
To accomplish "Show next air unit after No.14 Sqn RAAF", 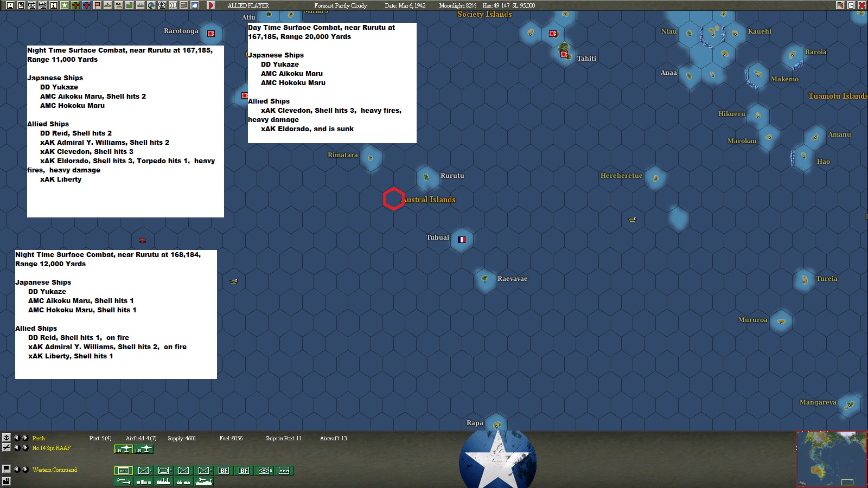I will click(x=25, y=447).
